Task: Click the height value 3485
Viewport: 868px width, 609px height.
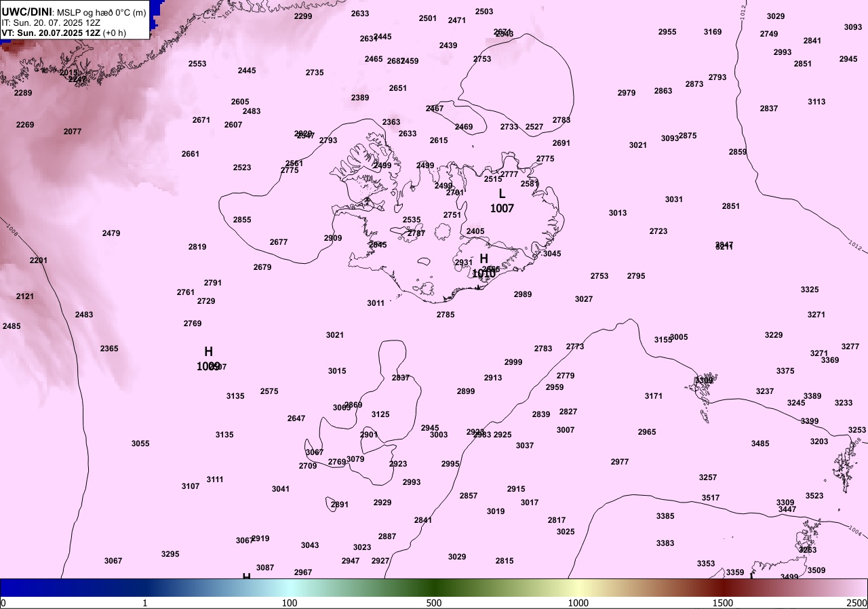Action: (x=760, y=444)
